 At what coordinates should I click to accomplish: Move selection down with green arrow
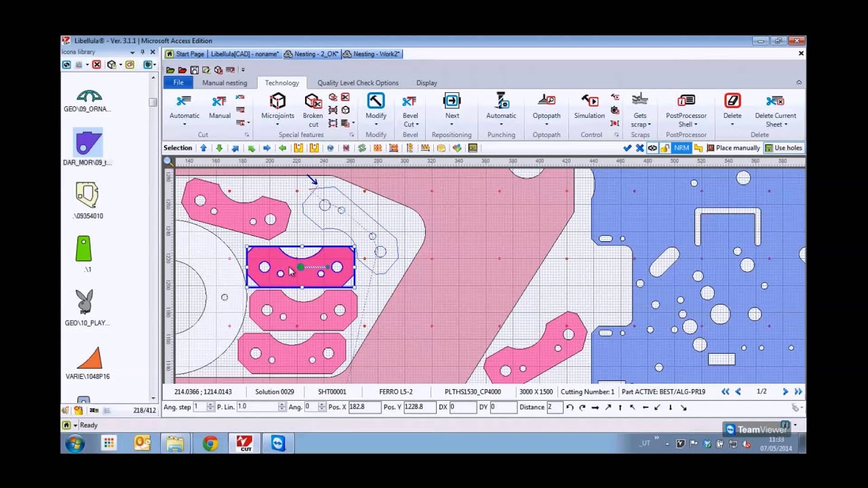pyautogui.click(x=219, y=148)
